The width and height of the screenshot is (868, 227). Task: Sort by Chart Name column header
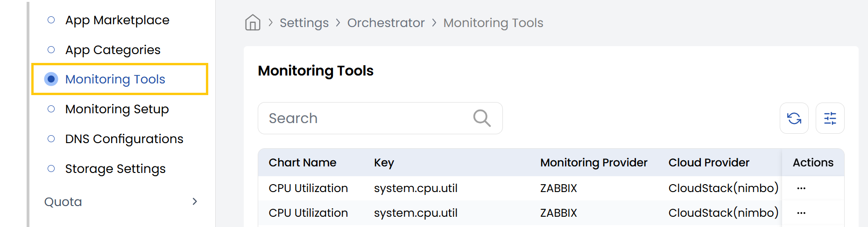pyautogui.click(x=302, y=163)
